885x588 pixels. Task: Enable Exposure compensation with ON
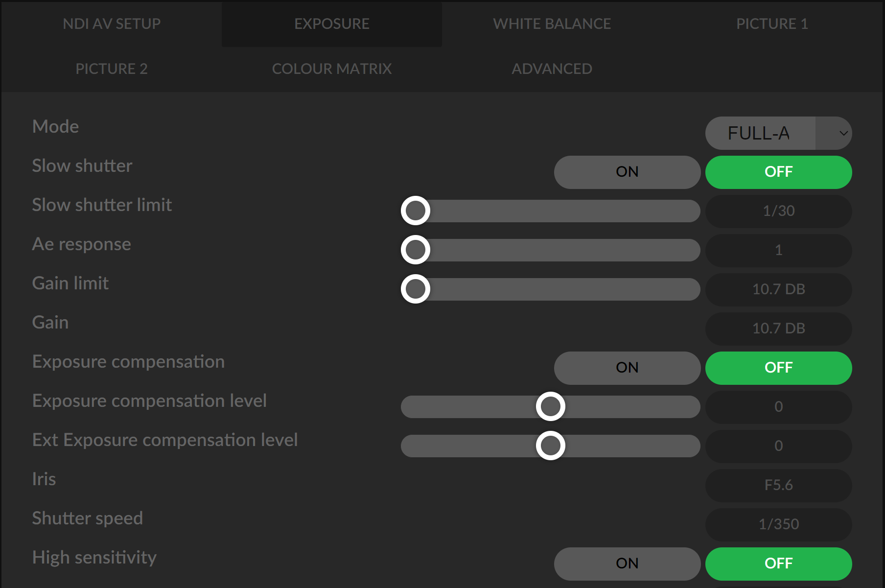pyautogui.click(x=627, y=368)
